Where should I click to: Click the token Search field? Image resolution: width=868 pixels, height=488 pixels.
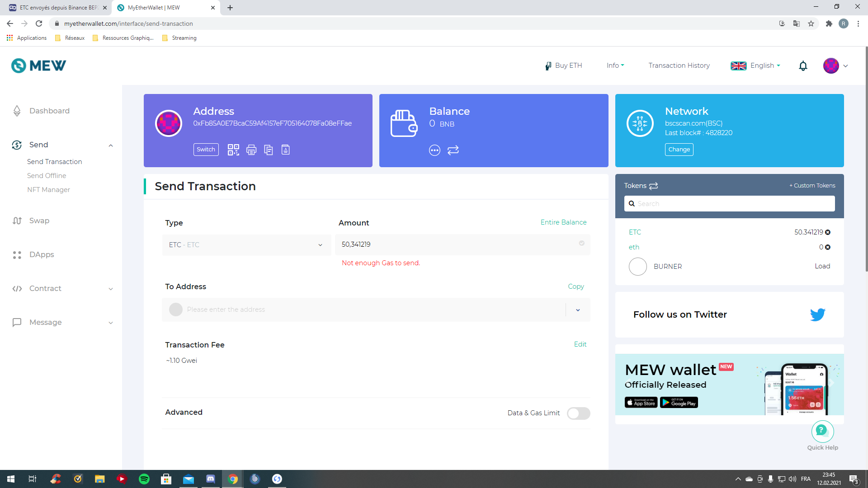click(x=729, y=204)
